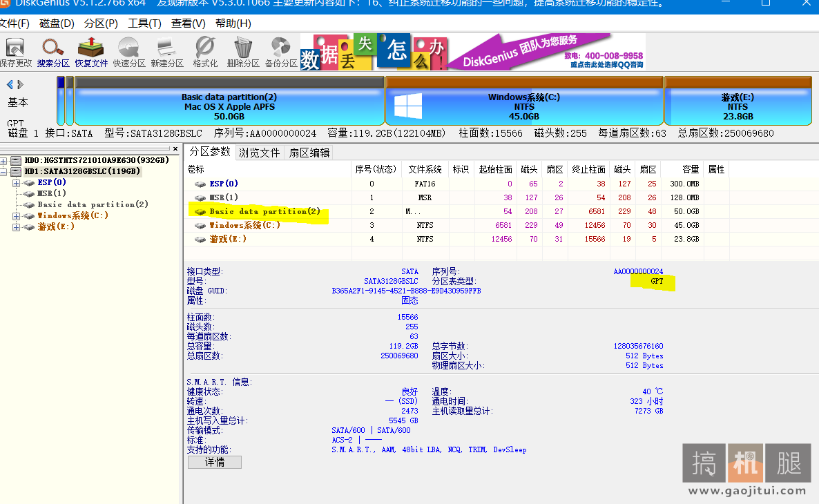Open the 帮助(H) menu
819x504 pixels.
coord(233,23)
